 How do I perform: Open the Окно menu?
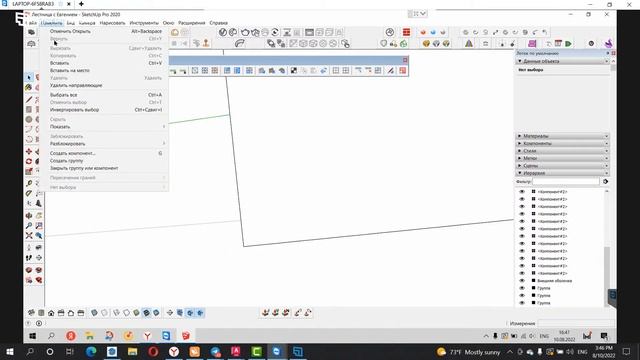pyautogui.click(x=168, y=23)
